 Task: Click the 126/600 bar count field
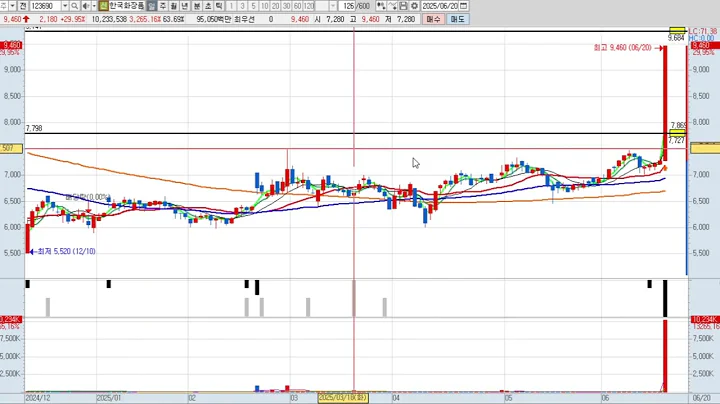coord(356,6)
